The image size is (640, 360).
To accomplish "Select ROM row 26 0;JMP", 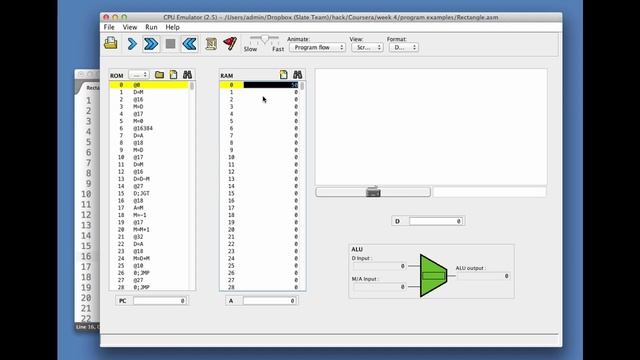I will (149, 273).
